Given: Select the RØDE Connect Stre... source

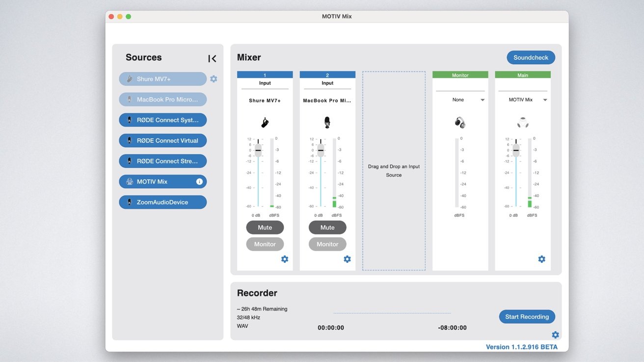Looking at the screenshot, I should (162, 161).
